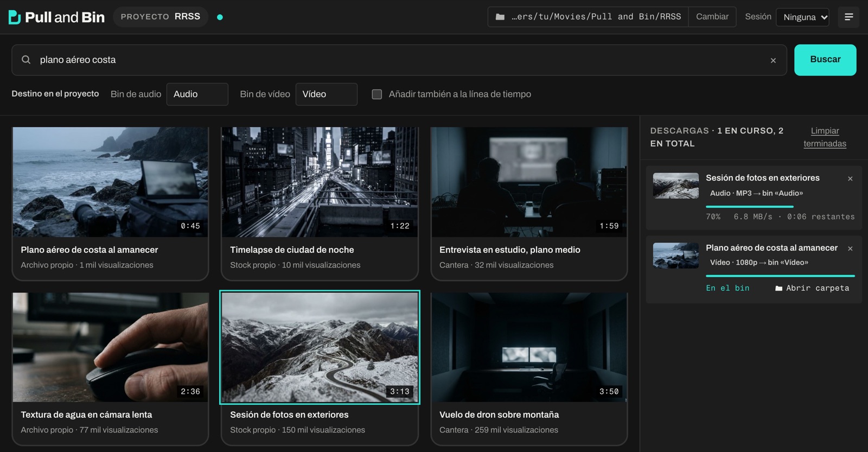Click the Buscar button
Screen dimensions: 868x452
point(825,60)
